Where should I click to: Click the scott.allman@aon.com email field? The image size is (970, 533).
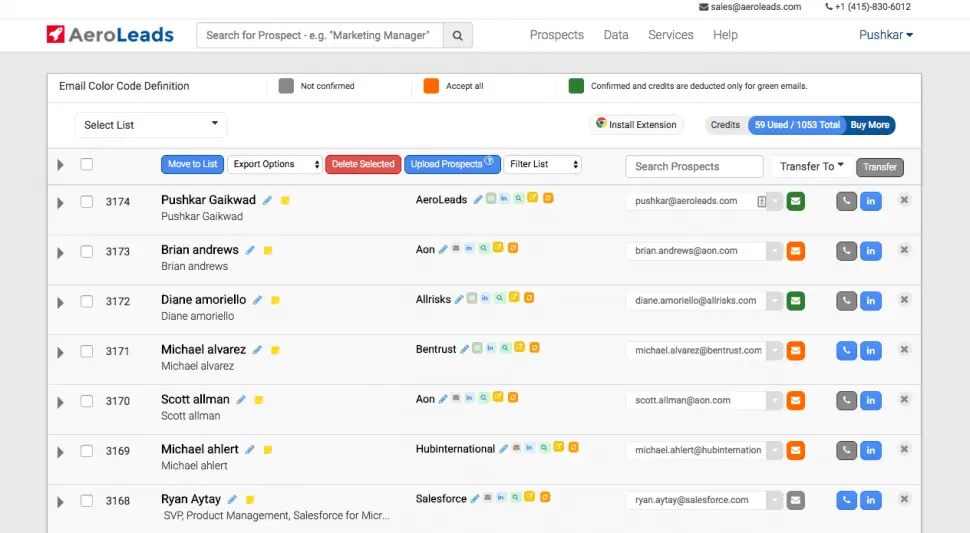pos(696,400)
